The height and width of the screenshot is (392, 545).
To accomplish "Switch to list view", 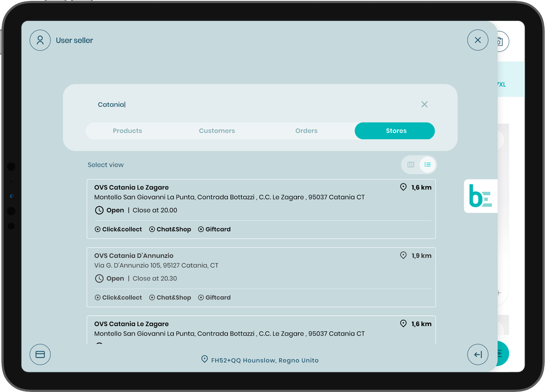I will (427, 165).
